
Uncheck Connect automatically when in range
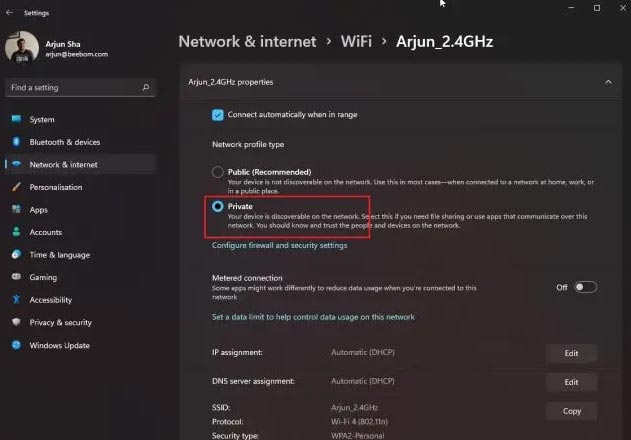tap(218, 115)
